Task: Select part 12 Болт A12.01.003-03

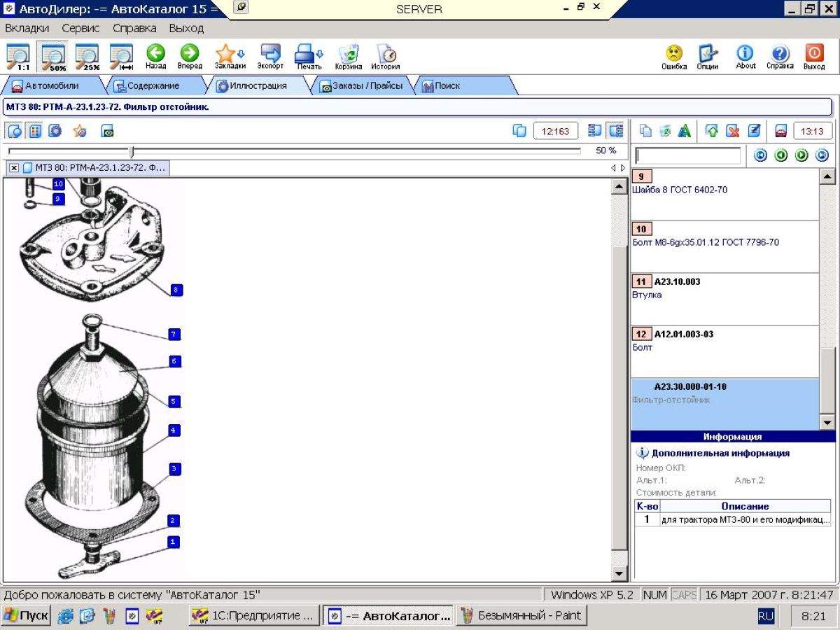Action: (x=724, y=351)
